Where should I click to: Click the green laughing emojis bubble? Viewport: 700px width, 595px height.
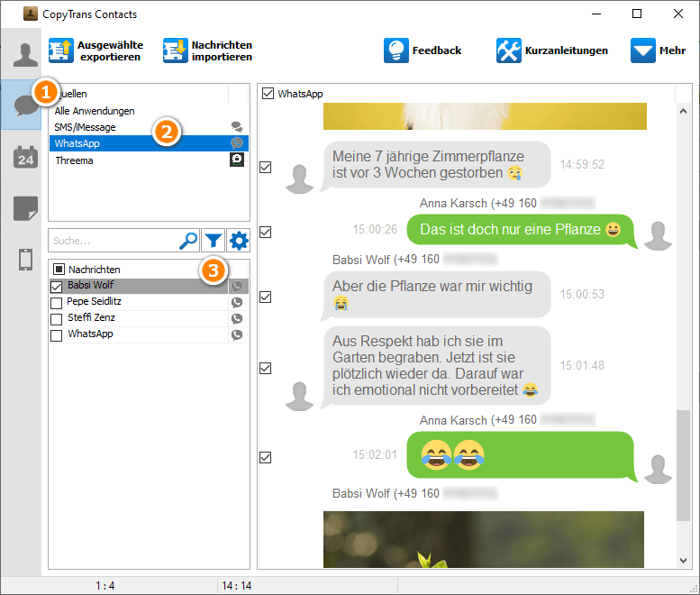coord(522,455)
